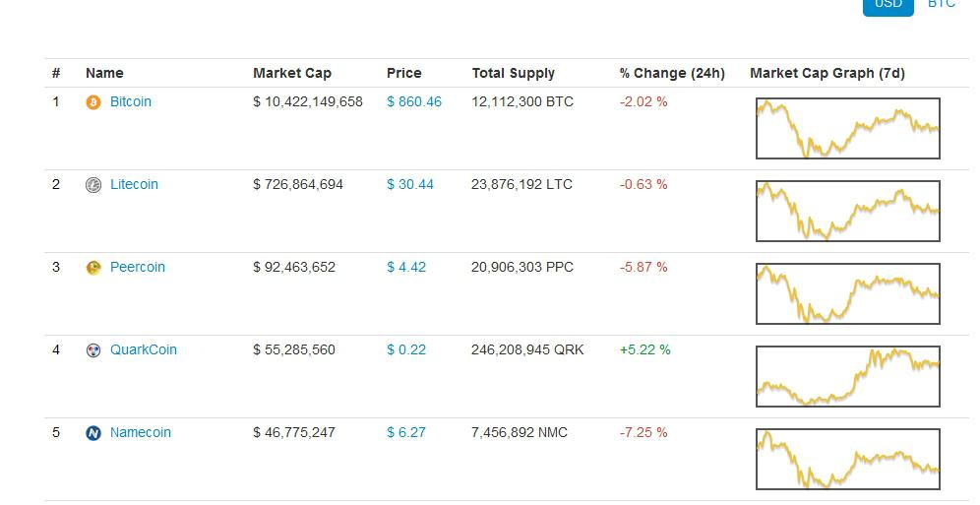The height and width of the screenshot is (505, 980).
Task: Open Bitcoin 7-day market cap graph
Action: pyautogui.click(x=848, y=128)
